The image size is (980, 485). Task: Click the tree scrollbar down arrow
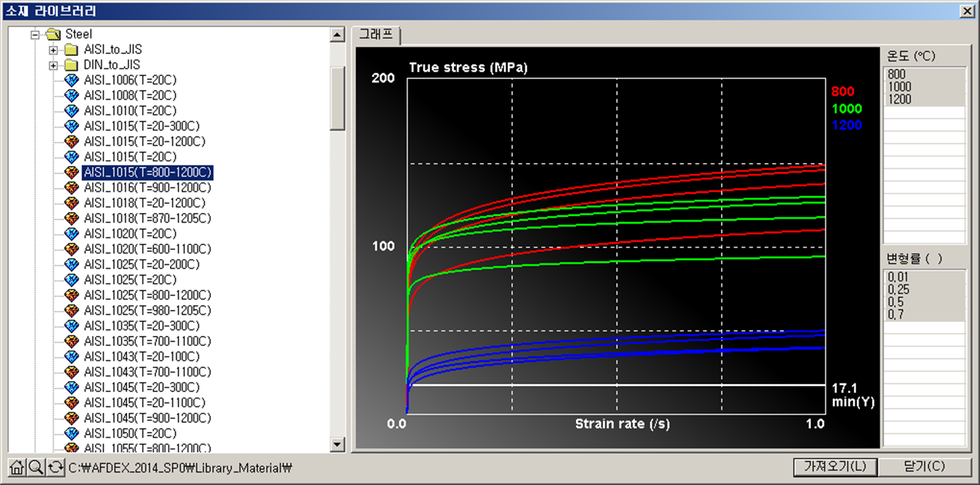tap(337, 443)
